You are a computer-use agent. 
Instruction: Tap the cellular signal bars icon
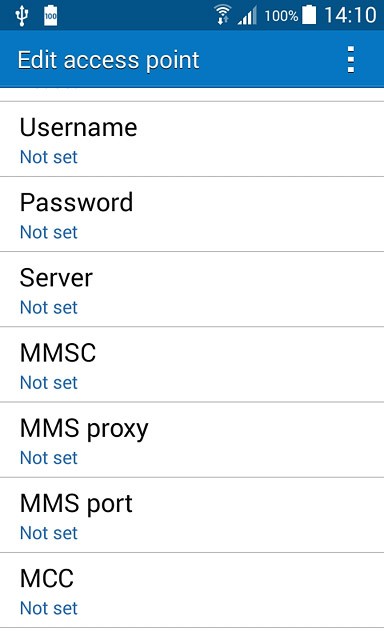point(247,16)
